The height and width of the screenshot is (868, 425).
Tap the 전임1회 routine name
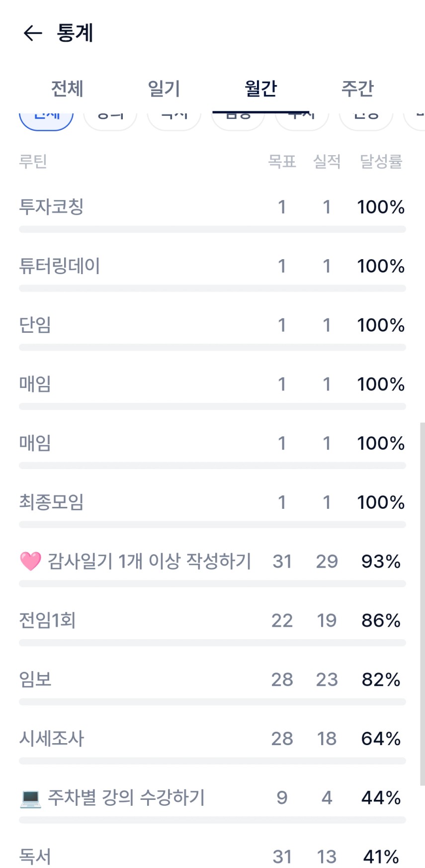[47, 620]
